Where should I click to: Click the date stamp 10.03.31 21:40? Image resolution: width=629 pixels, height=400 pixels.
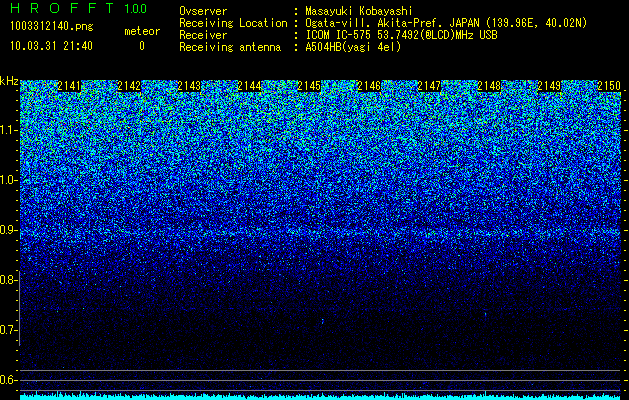click(x=51, y=46)
